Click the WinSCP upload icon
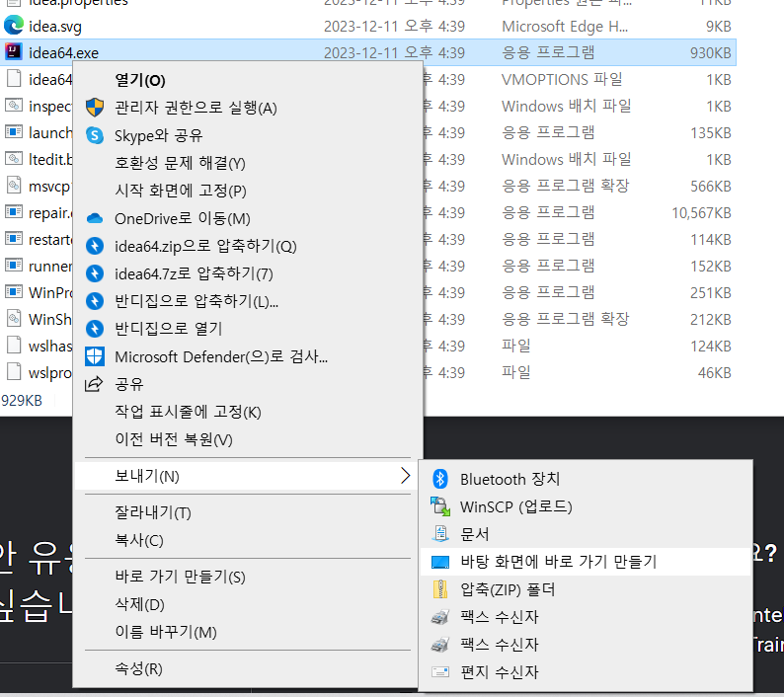This screenshot has height=697, width=784. [x=440, y=506]
